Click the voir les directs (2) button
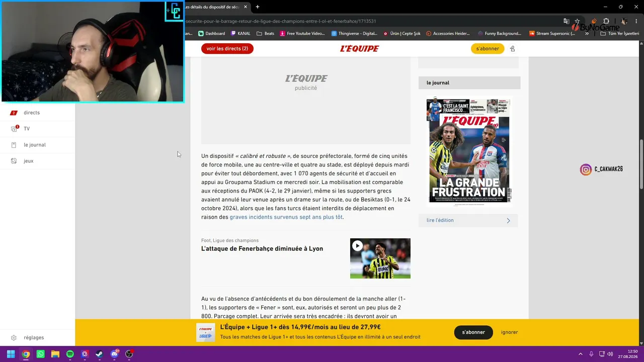This screenshot has height=362, width=644. 227,49
